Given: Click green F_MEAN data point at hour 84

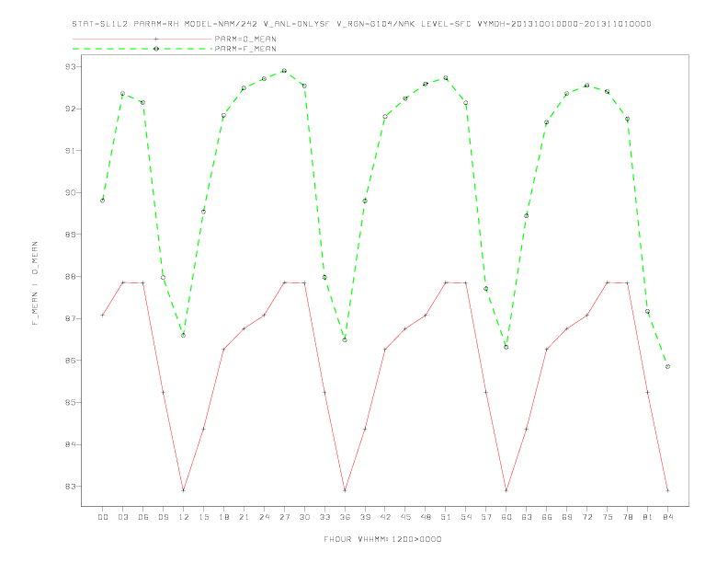Looking at the screenshot, I should 667,366.
